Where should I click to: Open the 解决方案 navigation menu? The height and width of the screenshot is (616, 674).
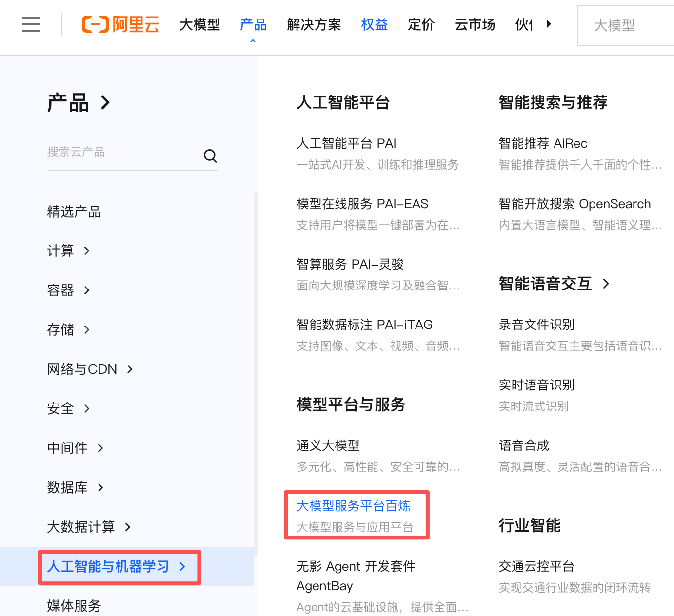coord(314,24)
